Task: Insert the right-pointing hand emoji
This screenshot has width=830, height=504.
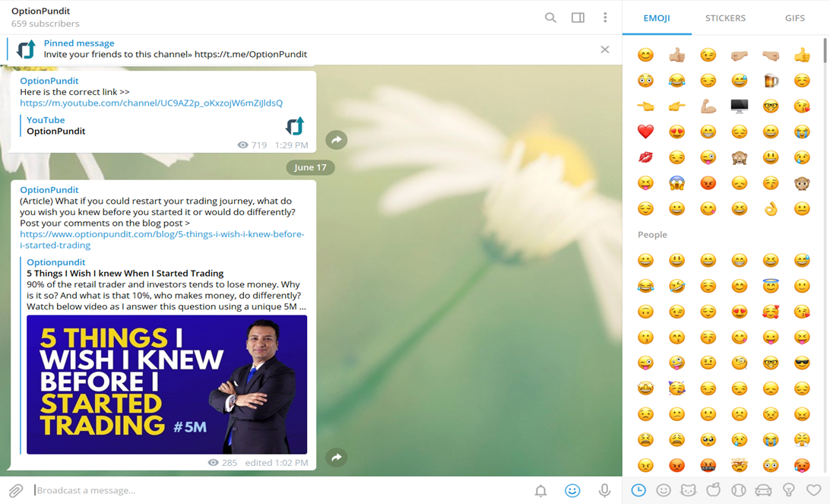Action: (x=676, y=106)
